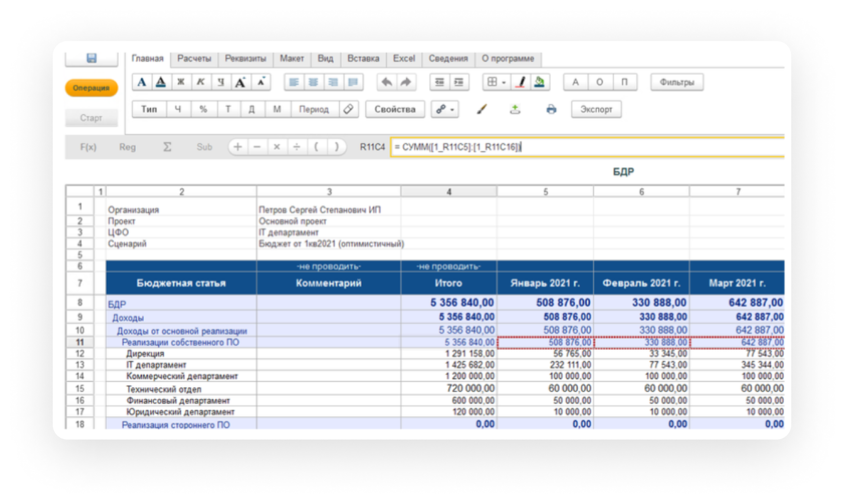Image resolution: width=844 pixels, height=504 pixels.
Task: Click the orange Операция button
Action: tap(91, 88)
